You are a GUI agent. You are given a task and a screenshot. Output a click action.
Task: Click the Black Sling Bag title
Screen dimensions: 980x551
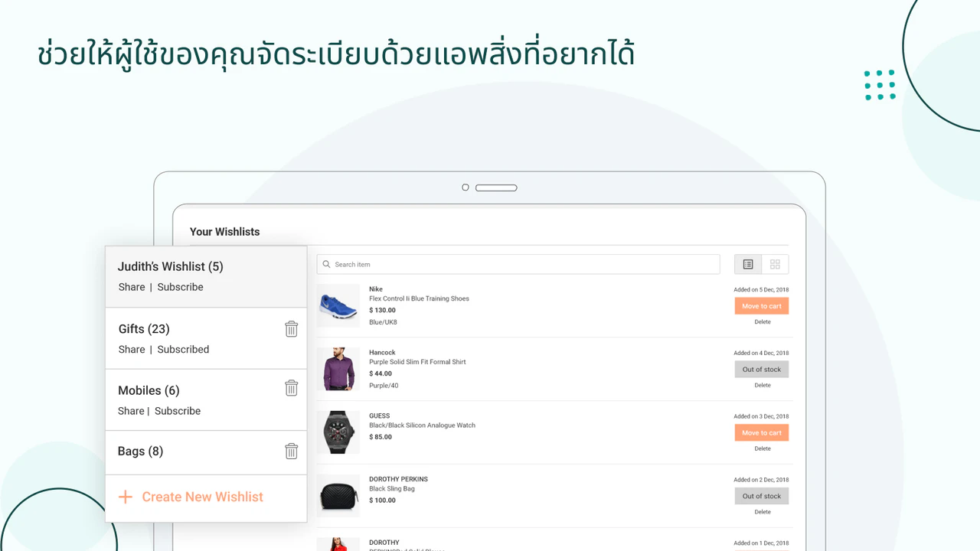(390, 489)
